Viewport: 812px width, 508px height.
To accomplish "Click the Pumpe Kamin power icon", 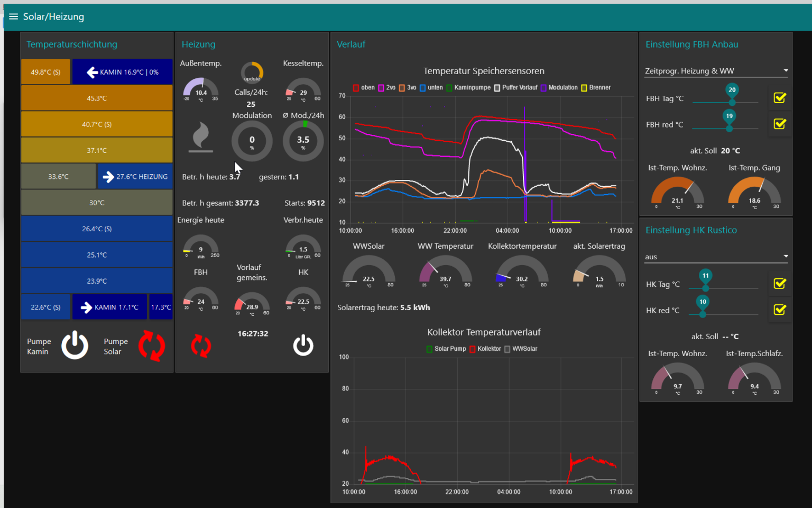I will [75, 346].
